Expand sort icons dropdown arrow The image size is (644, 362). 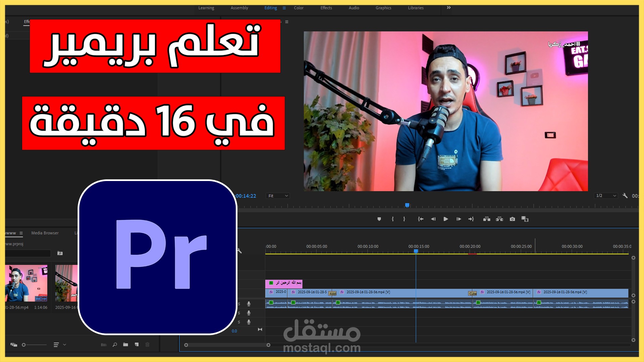coord(64,345)
